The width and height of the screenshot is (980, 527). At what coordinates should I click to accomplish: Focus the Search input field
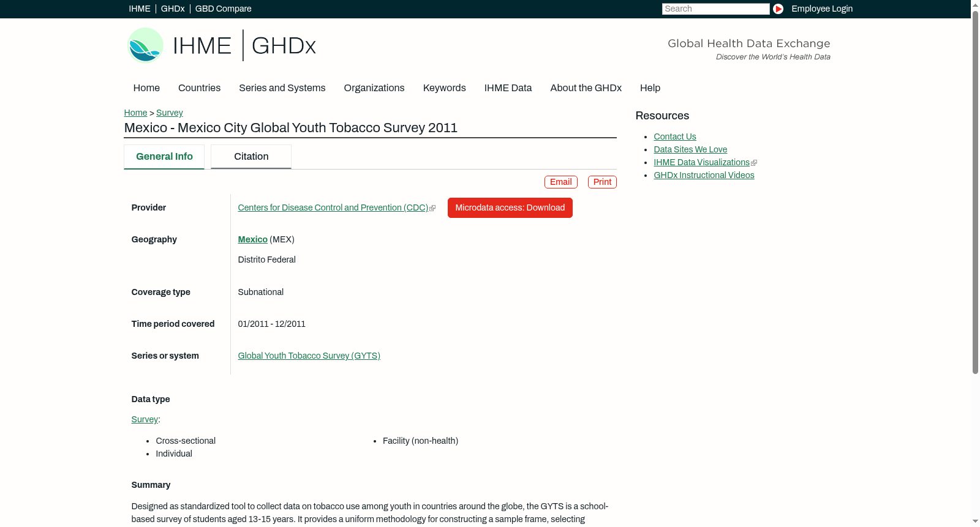(715, 9)
